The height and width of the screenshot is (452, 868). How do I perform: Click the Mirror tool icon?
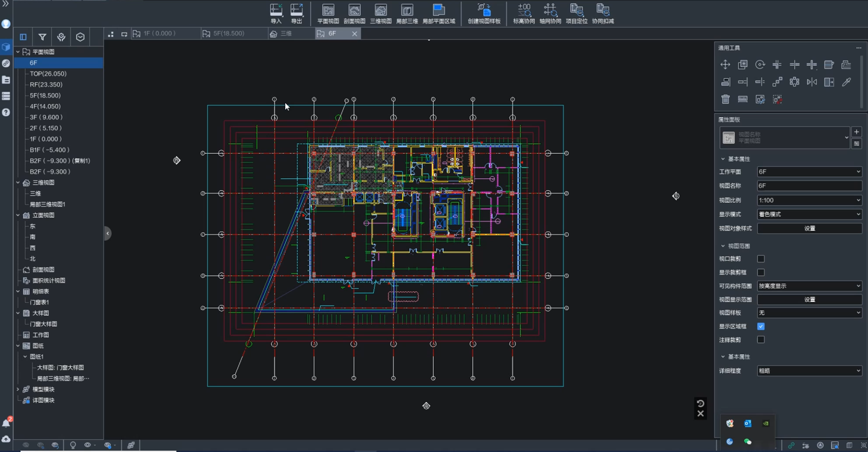click(x=812, y=82)
